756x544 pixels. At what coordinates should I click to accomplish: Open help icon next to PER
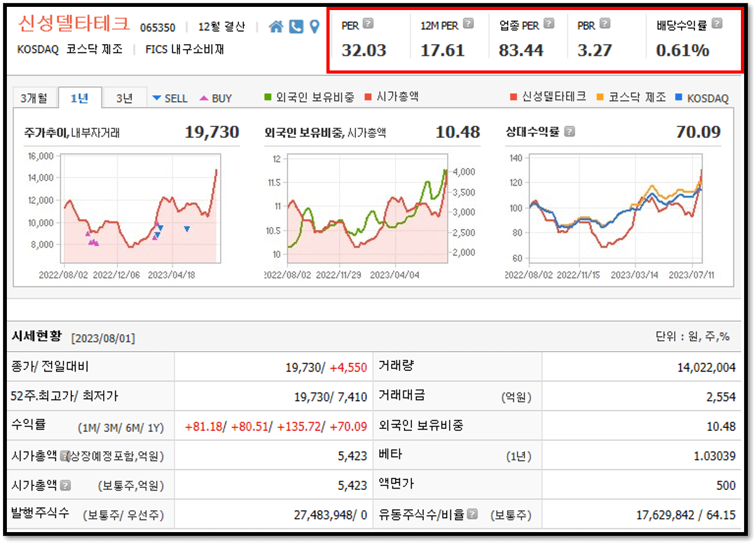(369, 24)
